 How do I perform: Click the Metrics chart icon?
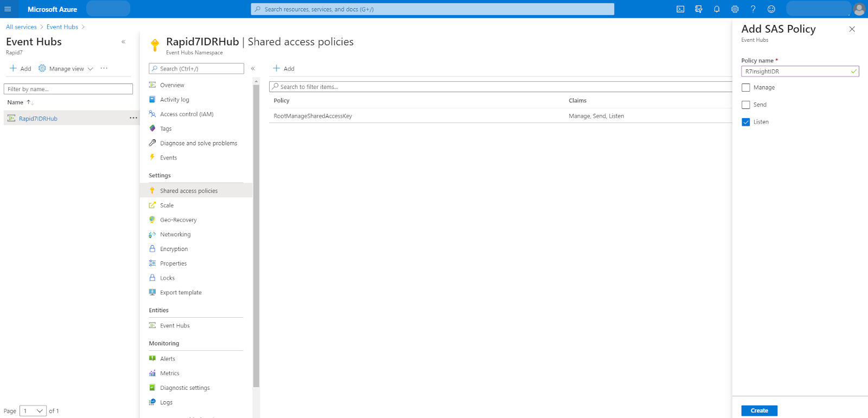point(152,373)
